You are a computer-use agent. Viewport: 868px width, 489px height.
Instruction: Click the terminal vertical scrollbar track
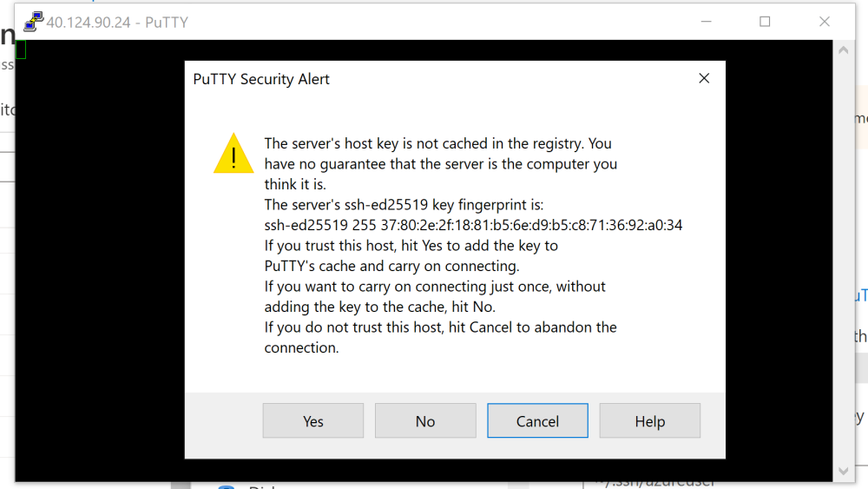[x=842, y=261]
